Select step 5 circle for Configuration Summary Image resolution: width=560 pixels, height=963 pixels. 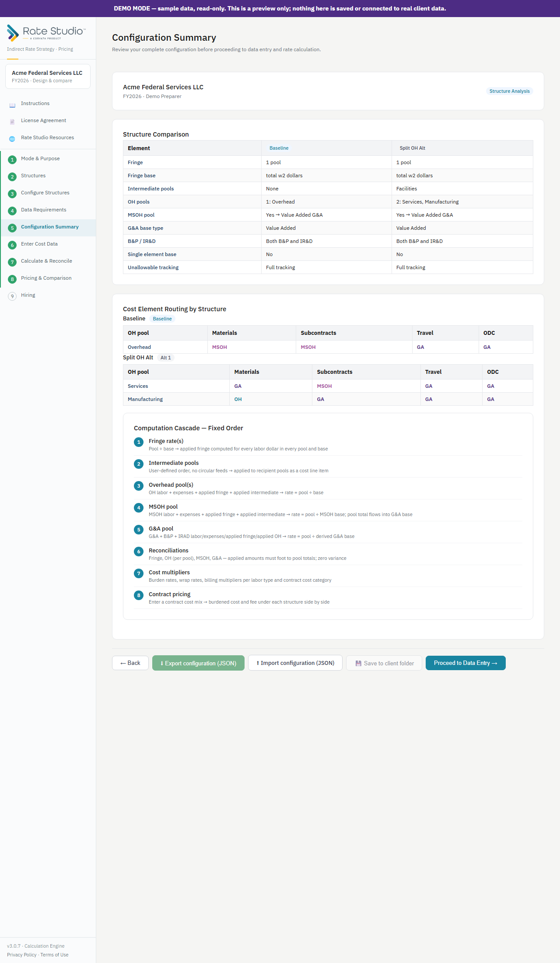click(12, 228)
